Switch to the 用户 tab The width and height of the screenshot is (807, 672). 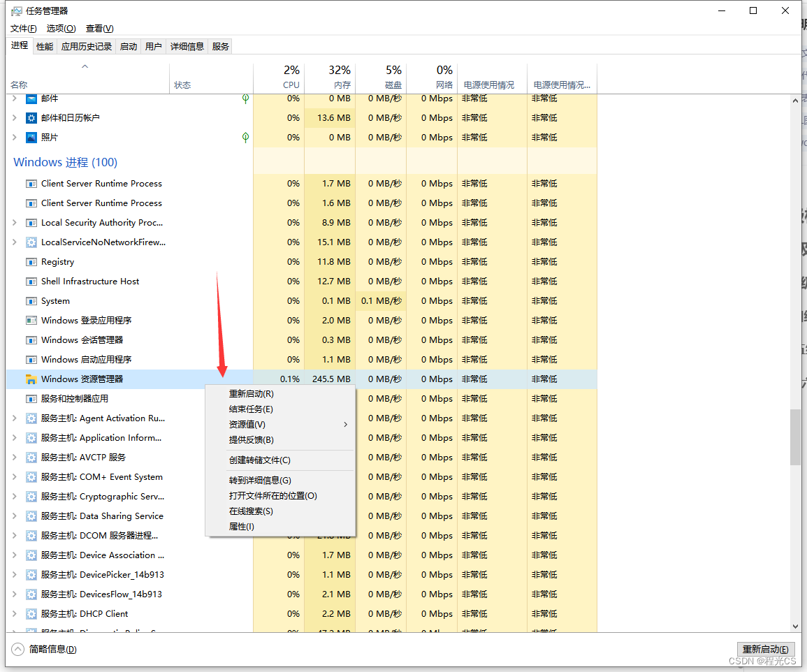pos(154,46)
